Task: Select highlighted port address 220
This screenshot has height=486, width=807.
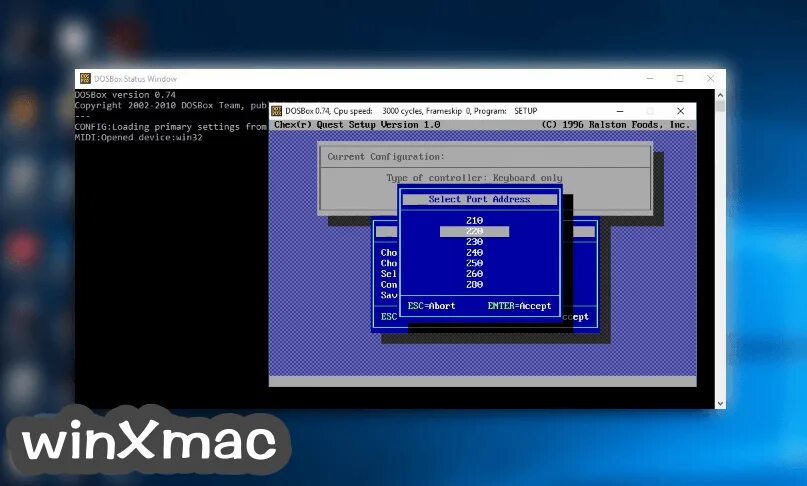Action: click(475, 231)
